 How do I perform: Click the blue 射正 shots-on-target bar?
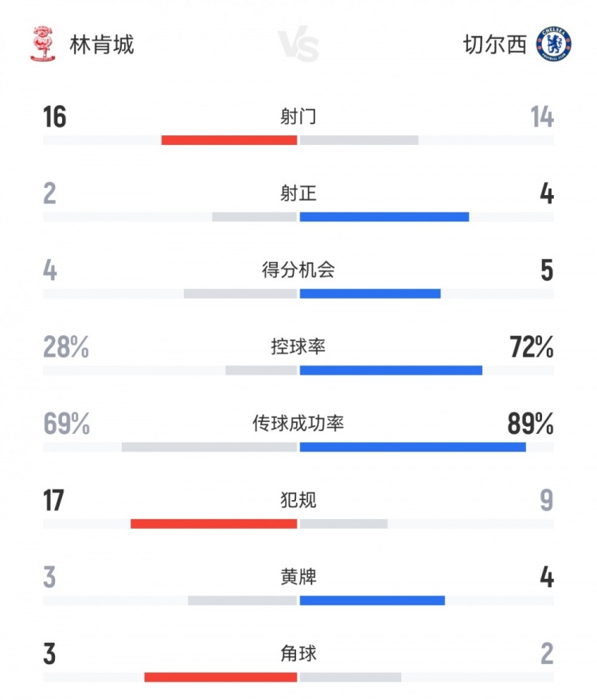[x=384, y=217]
